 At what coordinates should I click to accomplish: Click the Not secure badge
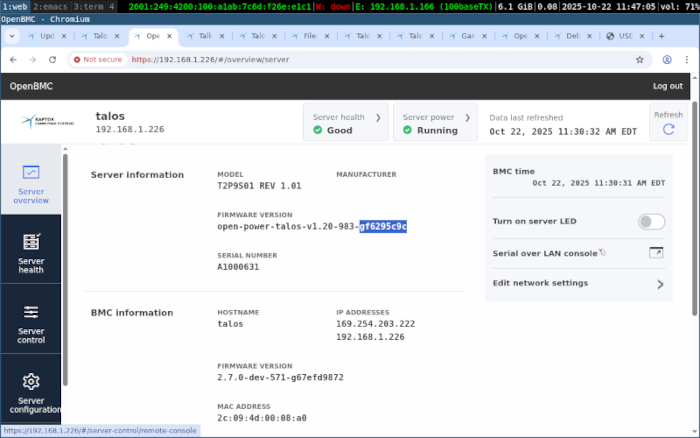pos(96,59)
